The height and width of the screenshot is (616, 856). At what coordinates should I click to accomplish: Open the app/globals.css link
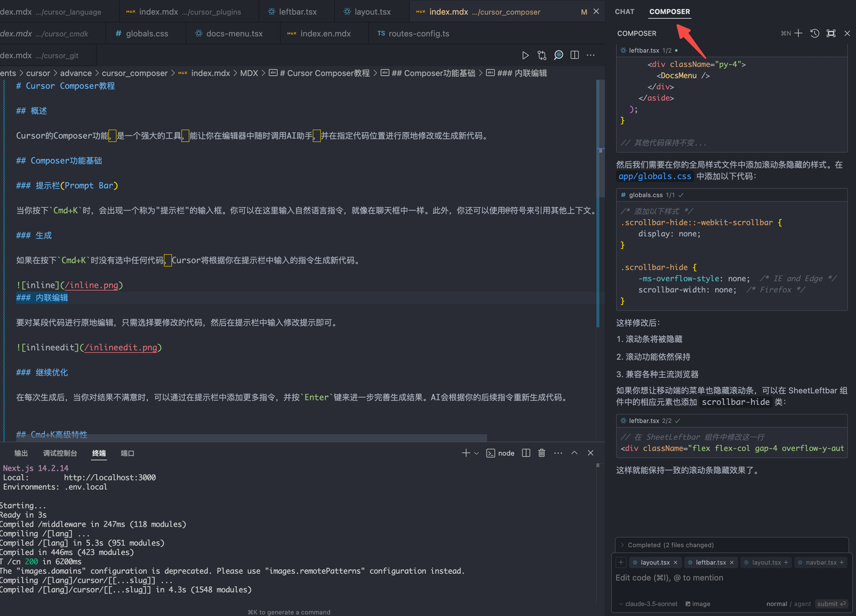tap(654, 176)
